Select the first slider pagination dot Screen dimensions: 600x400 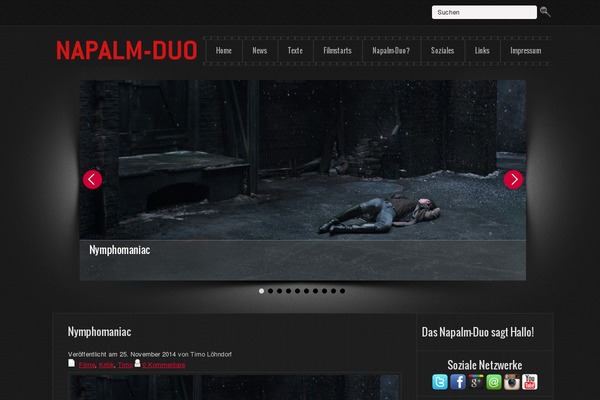261,291
